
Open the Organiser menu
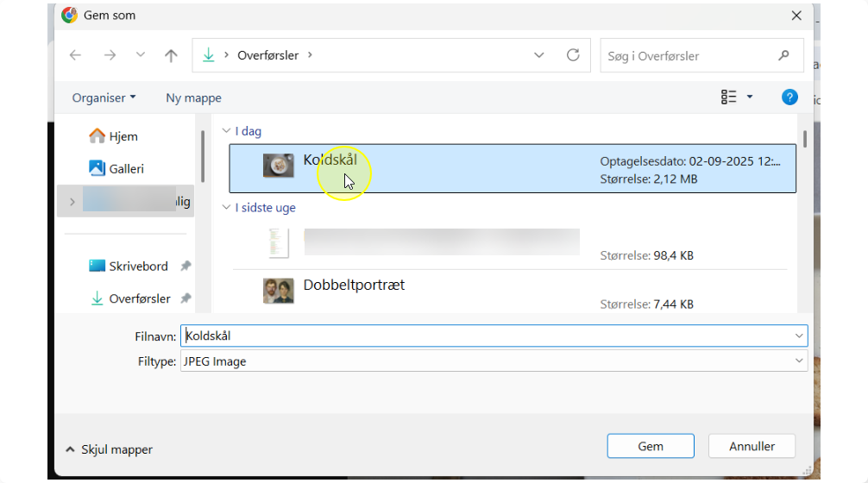[x=104, y=98]
